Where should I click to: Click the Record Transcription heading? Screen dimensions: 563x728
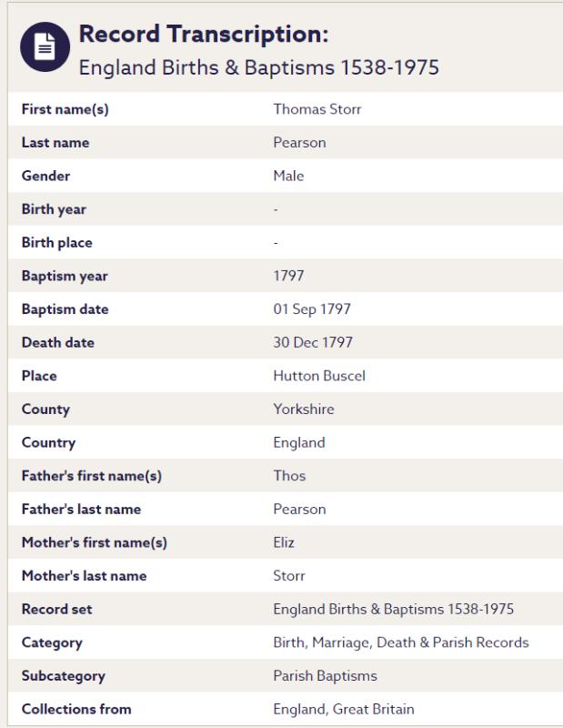pos(203,35)
